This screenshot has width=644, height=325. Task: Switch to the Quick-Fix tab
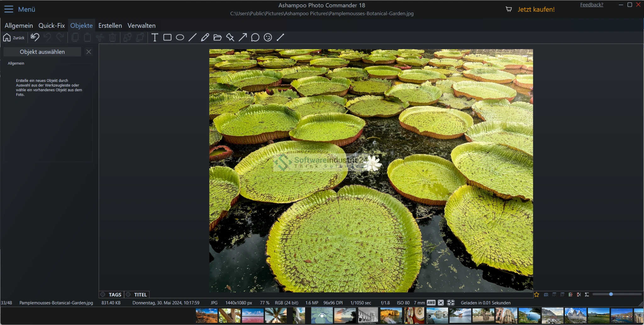[x=52, y=26]
